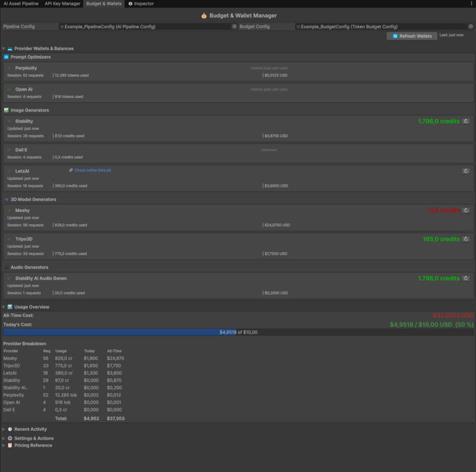Click Perplexity 12.285 tokens used text
Image resolution: width=476 pixels, height=472 pixels.
[71, 76]
